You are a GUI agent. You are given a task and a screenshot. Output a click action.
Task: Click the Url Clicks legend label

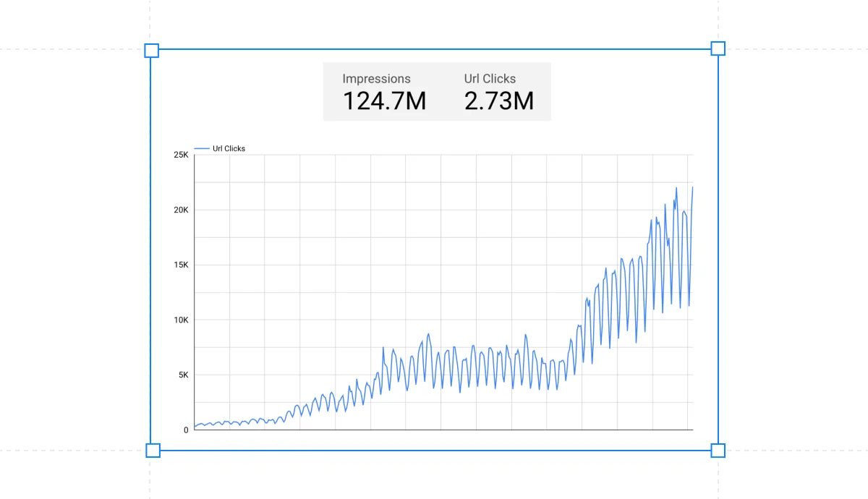click(229, 148)
